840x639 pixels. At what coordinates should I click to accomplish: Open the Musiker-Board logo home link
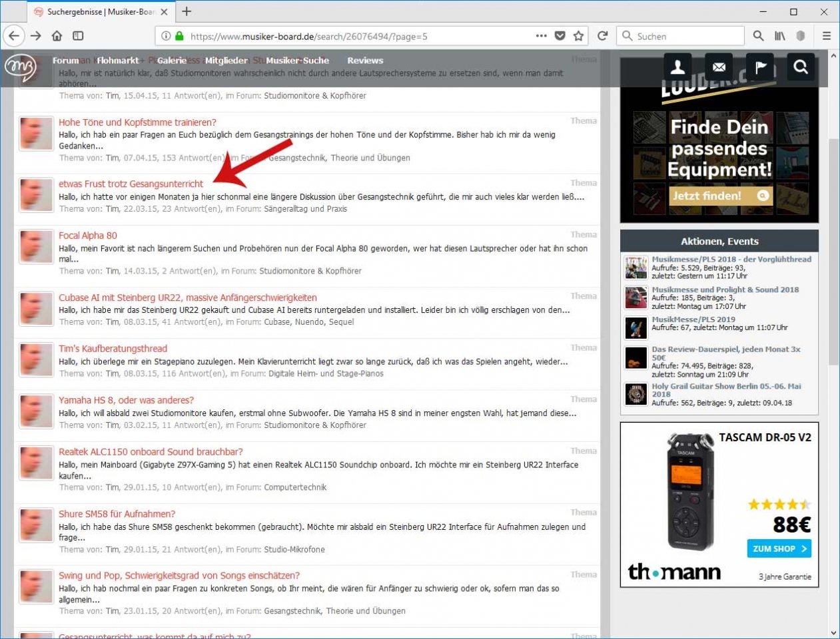point(20,68)
